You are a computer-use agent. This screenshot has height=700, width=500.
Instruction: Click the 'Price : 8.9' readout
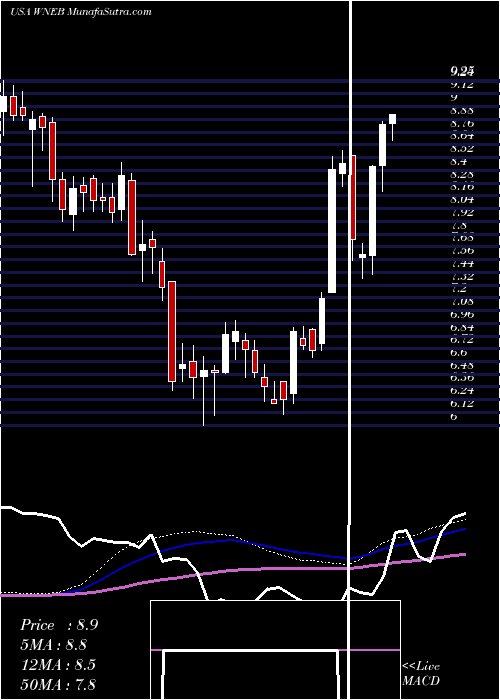click(x=59, y=625)
